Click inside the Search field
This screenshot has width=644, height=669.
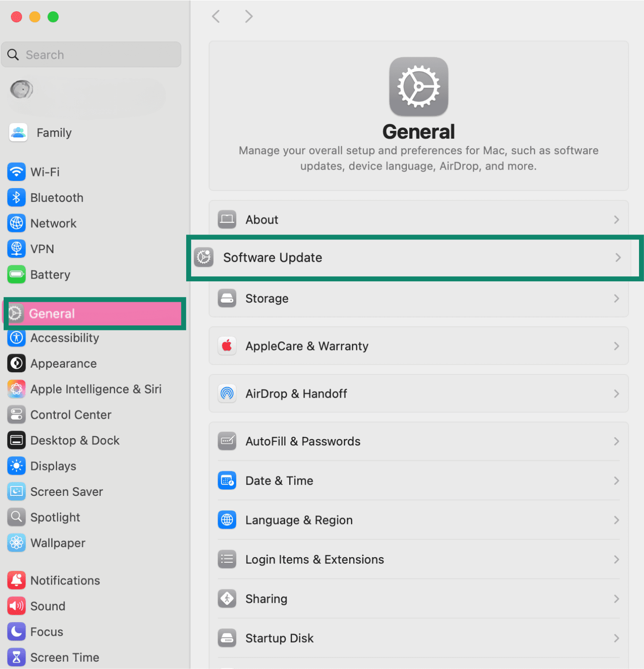click(91, 55)
